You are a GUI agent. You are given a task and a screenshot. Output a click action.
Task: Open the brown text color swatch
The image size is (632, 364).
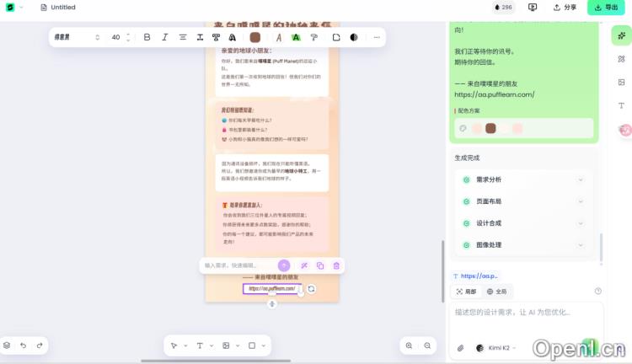pyautogui.click(x=254, y=37)
